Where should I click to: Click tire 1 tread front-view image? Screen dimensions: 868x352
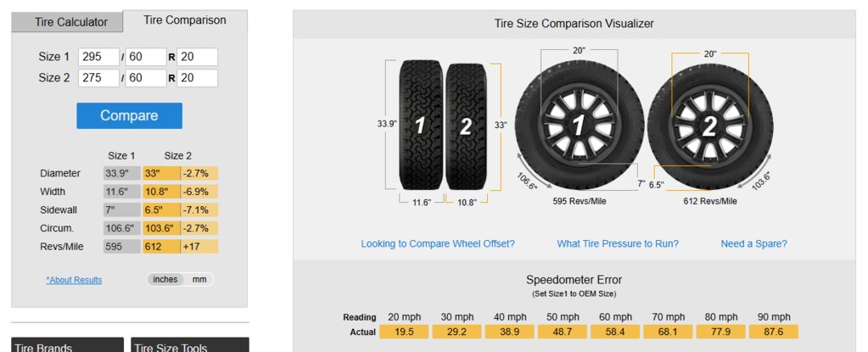click(x=421, y=125)
